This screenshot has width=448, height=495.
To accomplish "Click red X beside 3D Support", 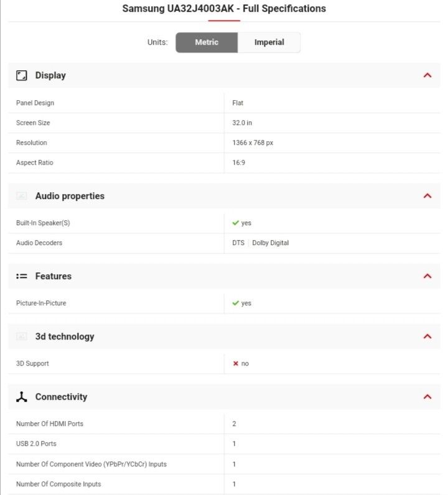I will pos(236,363).
